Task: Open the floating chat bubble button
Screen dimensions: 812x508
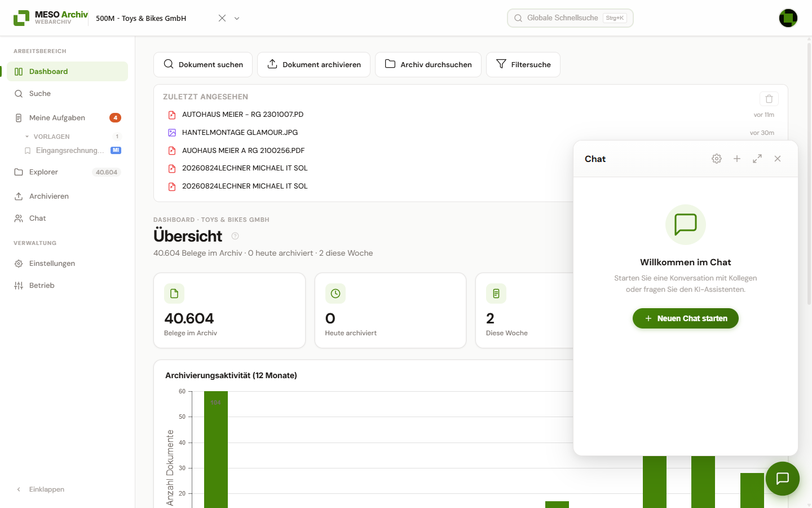Action: pyautogui.click(x=783, y=479)
